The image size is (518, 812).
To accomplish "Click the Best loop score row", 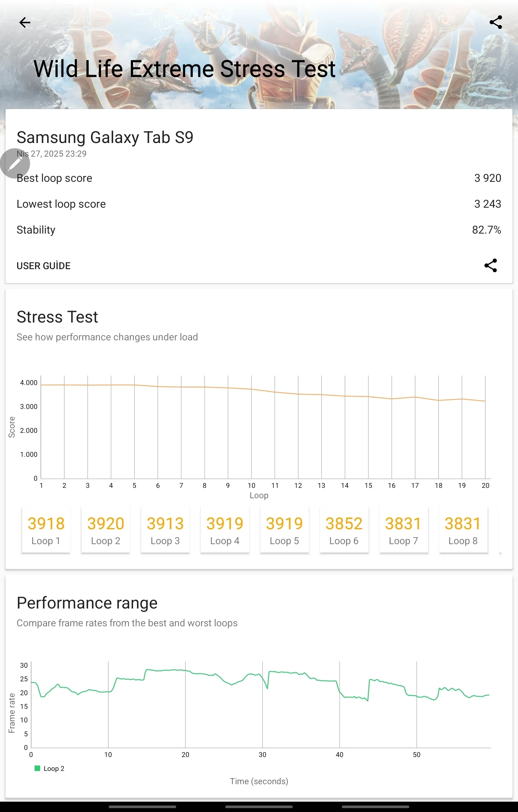I will click(259, 178).
